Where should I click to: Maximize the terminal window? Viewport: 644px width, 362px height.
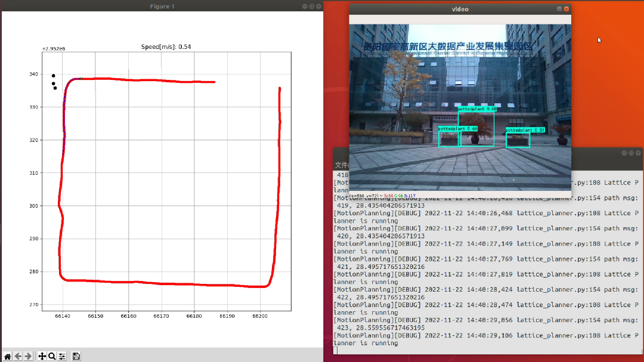click(631, 153)
